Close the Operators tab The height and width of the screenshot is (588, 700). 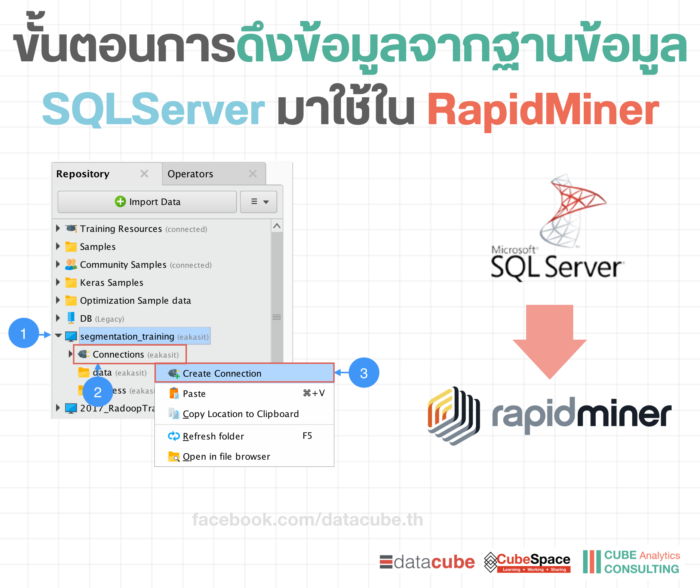click(x=253, y=174)
